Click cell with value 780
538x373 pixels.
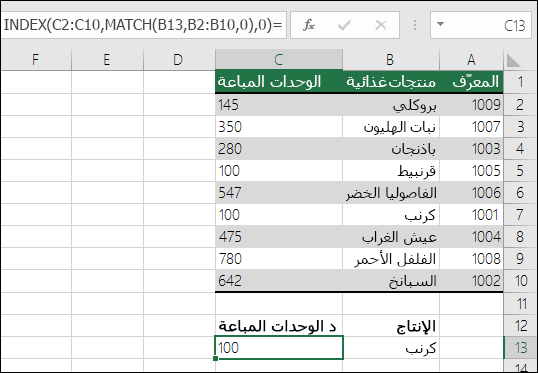coord(279,258)
